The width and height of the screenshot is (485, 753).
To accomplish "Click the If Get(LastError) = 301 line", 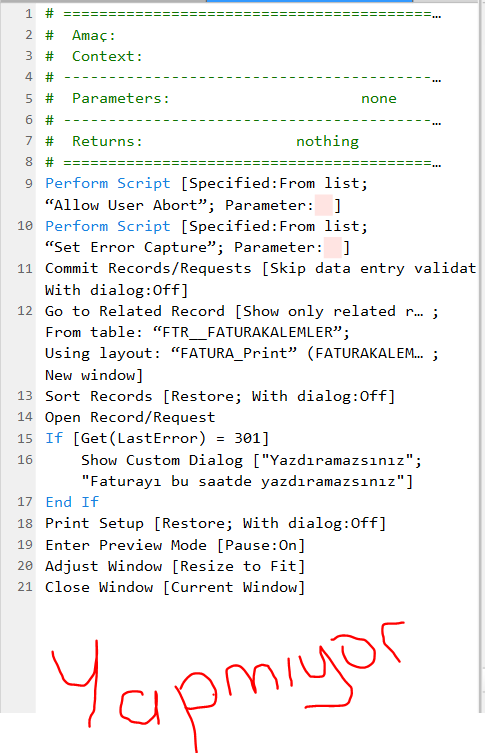I will (x=157, y=438).
